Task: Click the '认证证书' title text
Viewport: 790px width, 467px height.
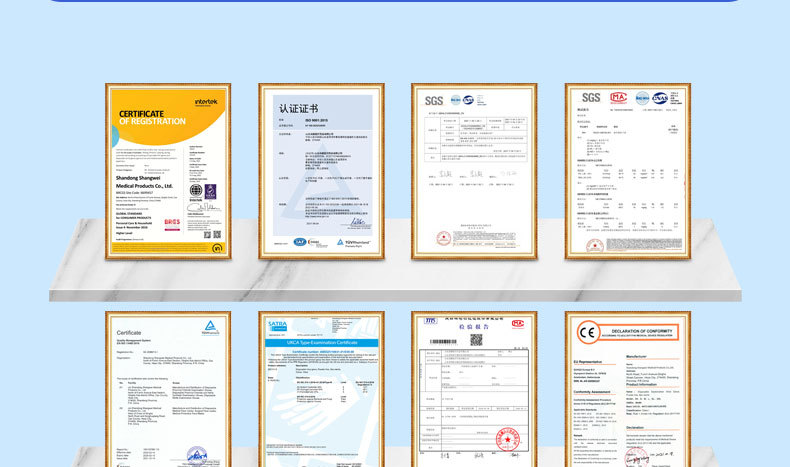Action: tap(298, 109)
